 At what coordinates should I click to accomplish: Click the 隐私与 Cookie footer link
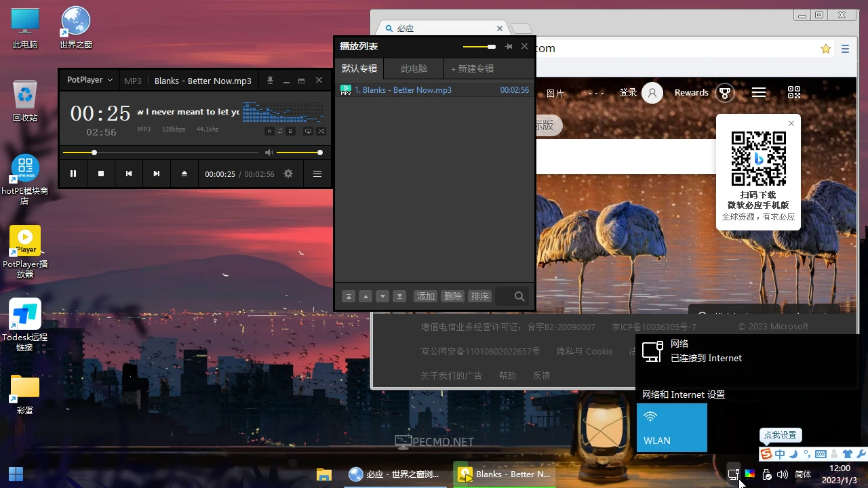point(585,351)
